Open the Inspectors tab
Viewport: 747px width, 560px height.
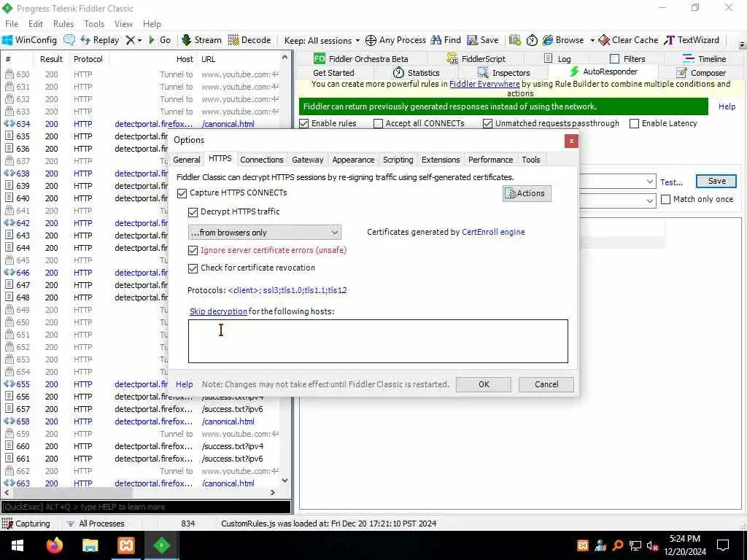[x=503, y=73]
